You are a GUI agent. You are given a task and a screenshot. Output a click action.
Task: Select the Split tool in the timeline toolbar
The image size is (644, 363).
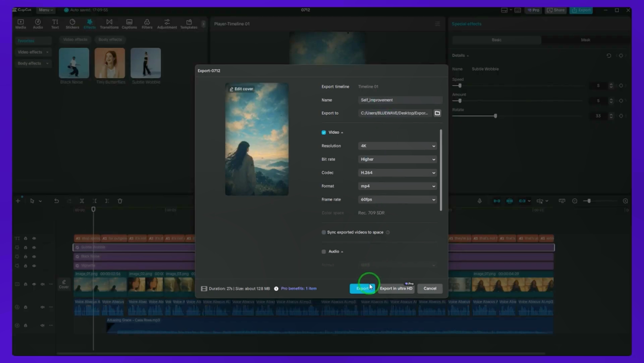click(82, 201)
